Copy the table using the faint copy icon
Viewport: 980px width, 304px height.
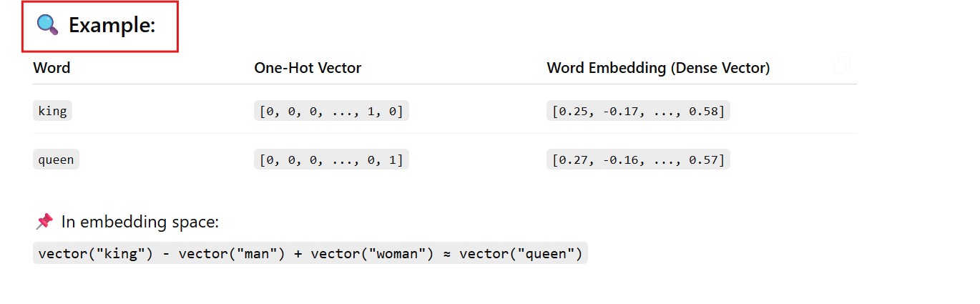click(x=841, y=66)
